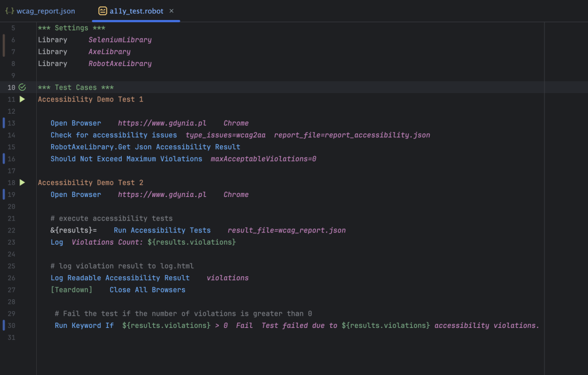Click the Chrome argument on line 13
The image size is (588, 375).
point(236,123)
